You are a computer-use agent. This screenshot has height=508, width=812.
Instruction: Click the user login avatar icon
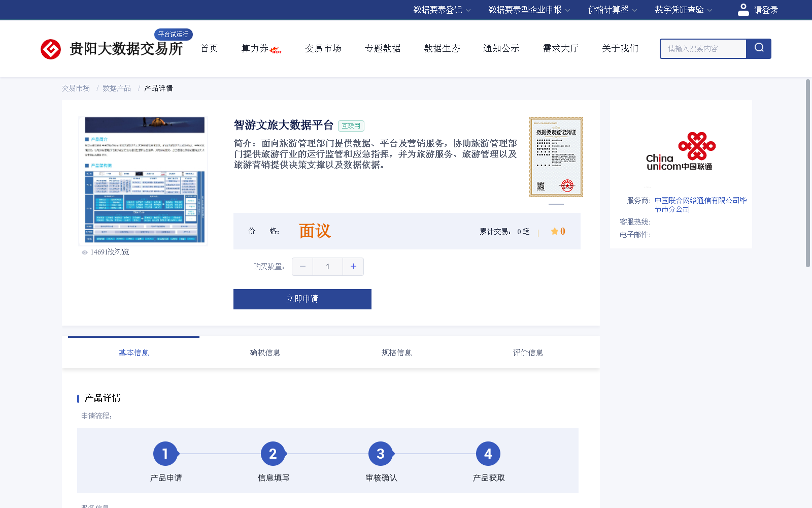coord(743,10)
